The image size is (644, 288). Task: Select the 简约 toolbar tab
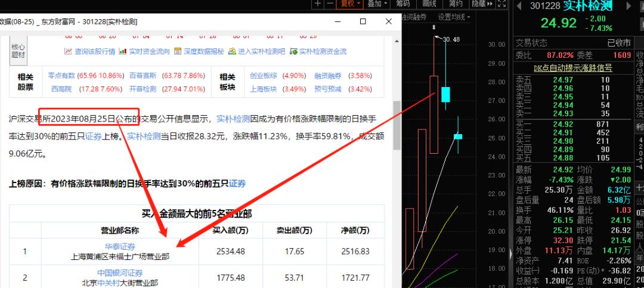point(455,4)
